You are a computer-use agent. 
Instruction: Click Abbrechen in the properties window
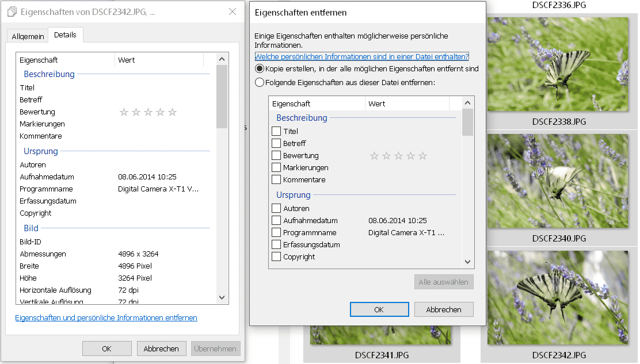(x=161, y=348)
